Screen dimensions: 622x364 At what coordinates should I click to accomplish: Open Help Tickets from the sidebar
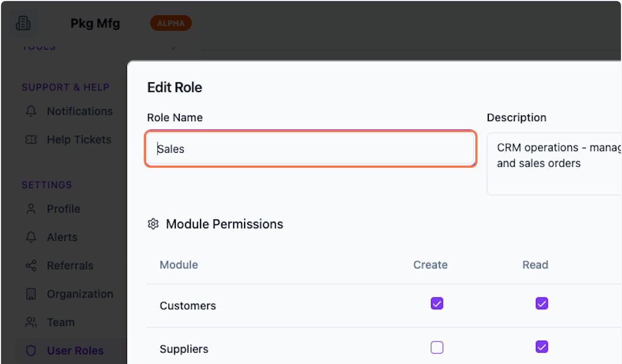tap(79, 139)
